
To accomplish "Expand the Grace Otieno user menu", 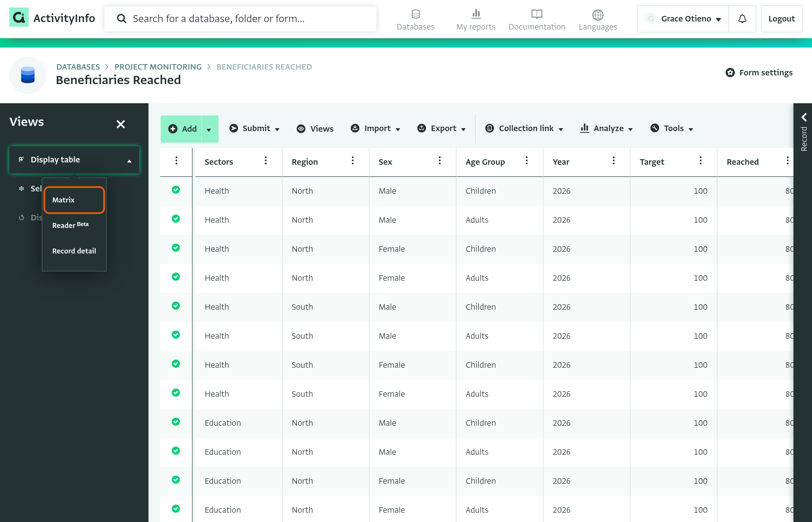I will pyautogui.click(x=683, y=19).
